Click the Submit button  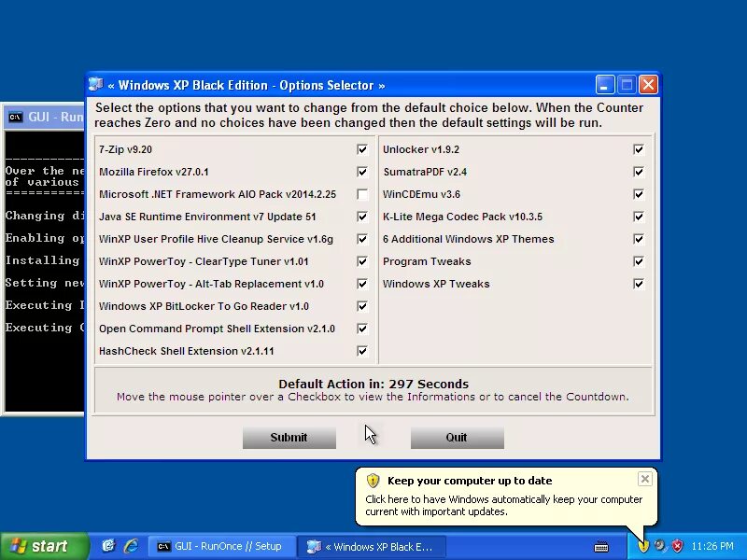click(289, 438)
